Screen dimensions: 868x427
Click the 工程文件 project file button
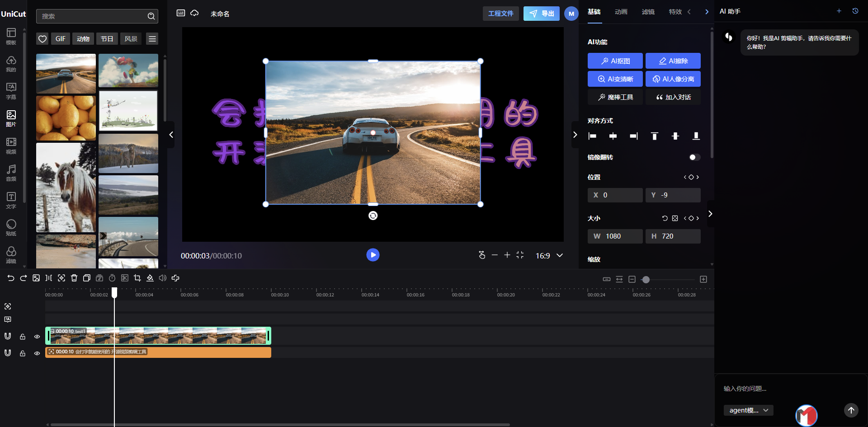click(x=501, y=14)
